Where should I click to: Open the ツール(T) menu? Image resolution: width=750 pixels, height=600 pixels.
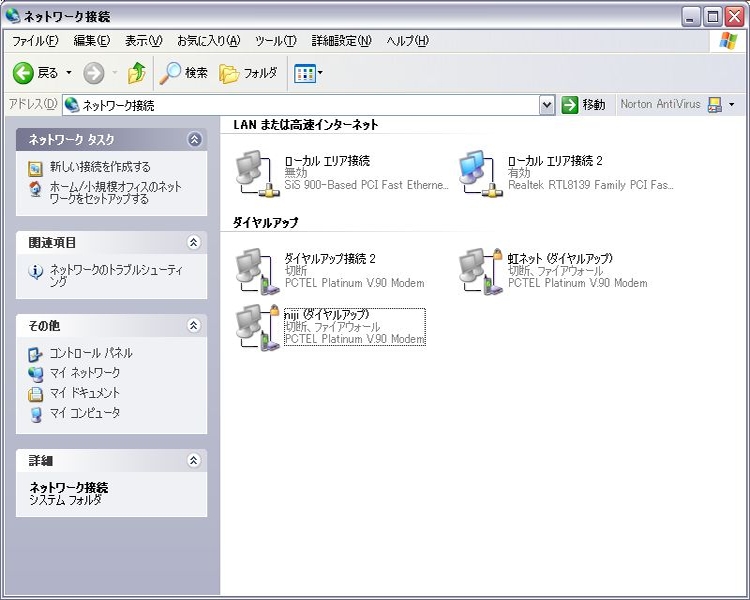click(276, 41)
